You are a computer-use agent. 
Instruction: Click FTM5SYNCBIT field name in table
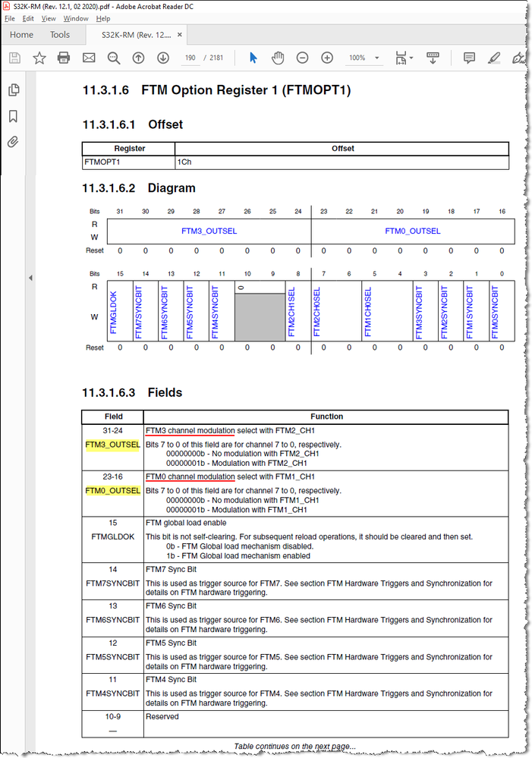[112, 657]
